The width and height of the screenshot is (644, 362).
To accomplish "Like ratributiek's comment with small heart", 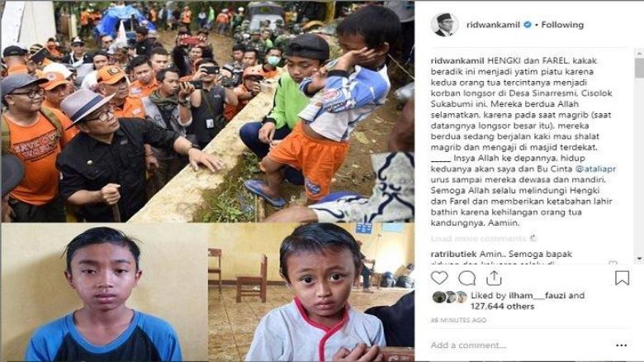I will (613, 263).
